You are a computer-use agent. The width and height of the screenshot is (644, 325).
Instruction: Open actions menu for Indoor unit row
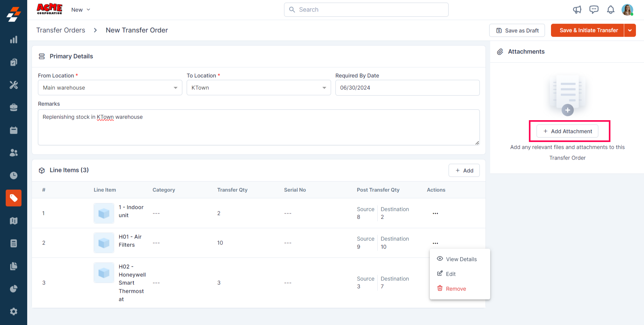click(435, 214)
